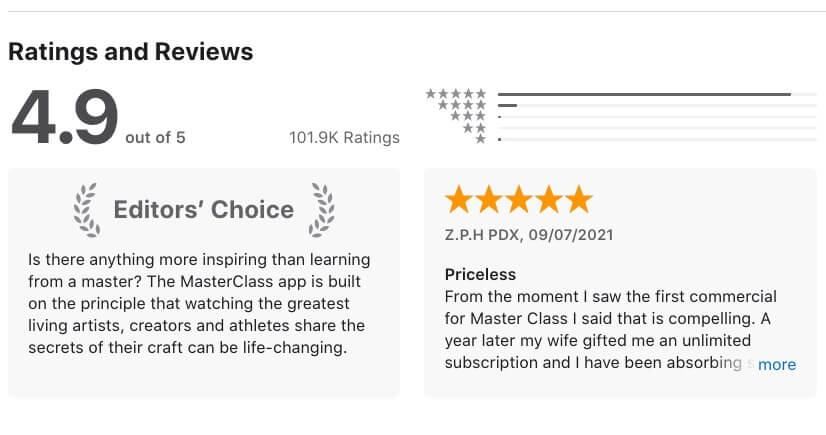Screen dimensions: 826x435
Task: Click the four-star rating distribution bar
Action: tap(657, 105)
